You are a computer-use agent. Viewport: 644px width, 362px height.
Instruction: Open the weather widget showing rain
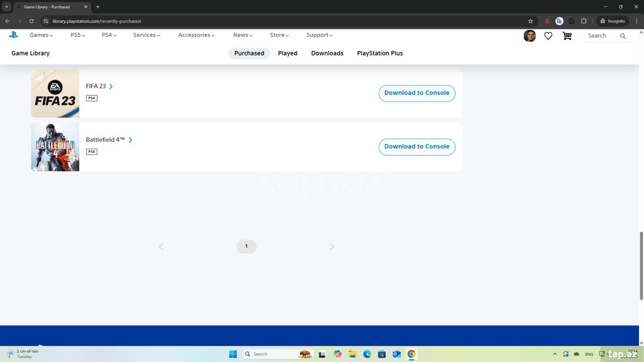click(x=23, y=354)
